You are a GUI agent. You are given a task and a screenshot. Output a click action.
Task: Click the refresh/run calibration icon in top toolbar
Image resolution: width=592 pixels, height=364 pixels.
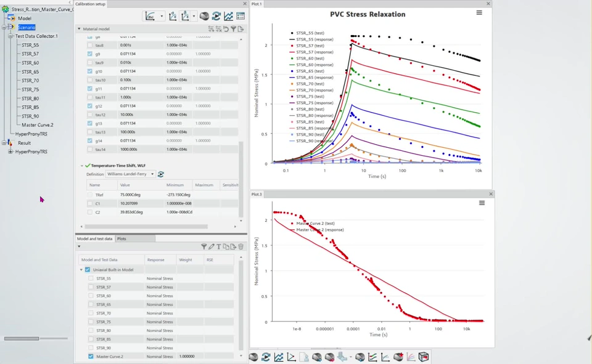click(216, 16)
